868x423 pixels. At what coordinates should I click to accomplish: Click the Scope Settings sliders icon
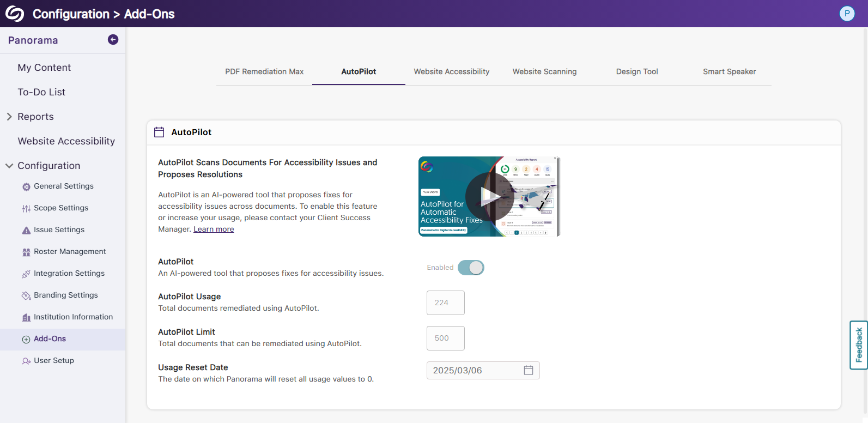click(26, 209)
